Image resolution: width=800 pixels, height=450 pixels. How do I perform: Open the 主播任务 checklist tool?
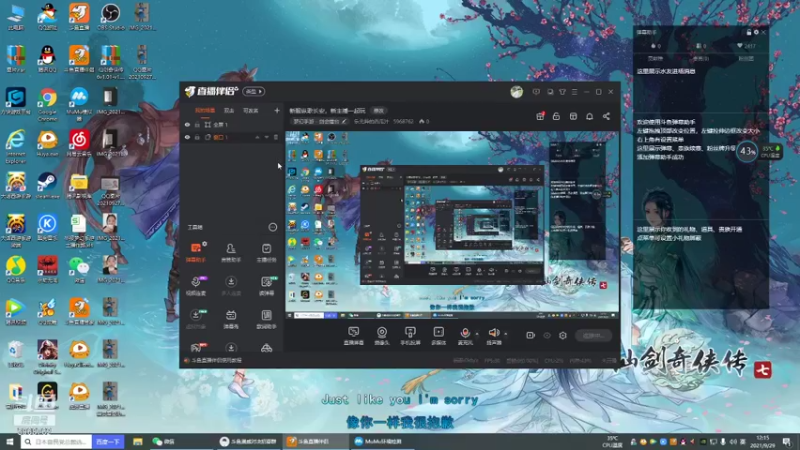[266, 252]
